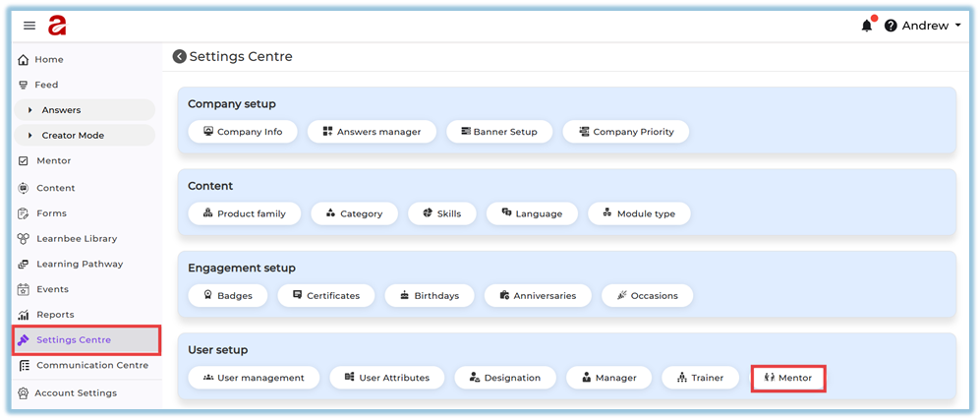Click the red 'a' app logo
The image size is (980, 420).
pyautogui.click(x=57, y=26)
